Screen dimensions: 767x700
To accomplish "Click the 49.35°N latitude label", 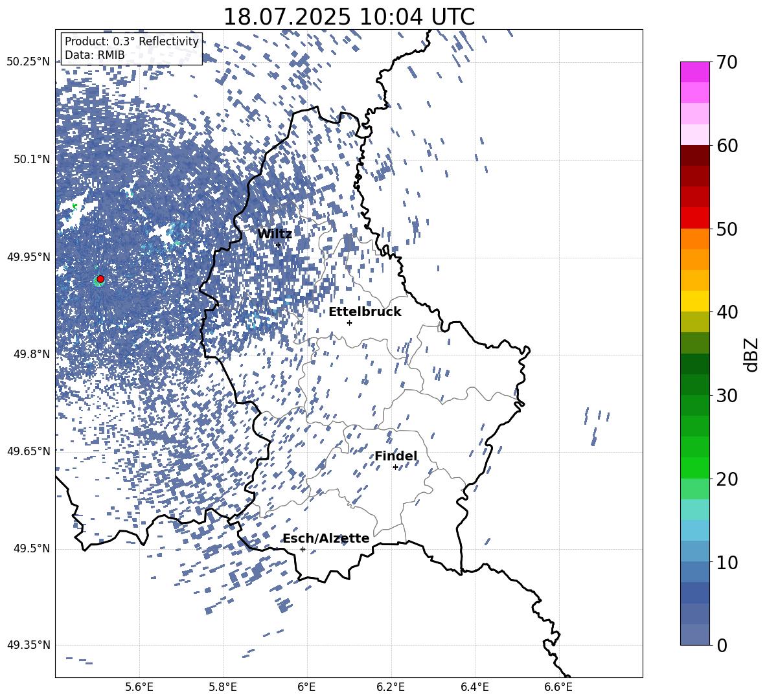I will pos(29,645).
